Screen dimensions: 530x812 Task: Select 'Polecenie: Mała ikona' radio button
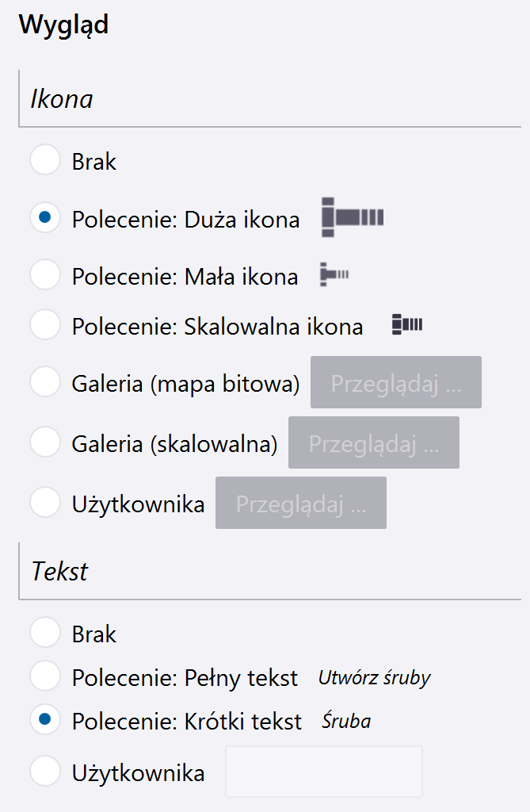pyautogui.click(x=45, y=275)
